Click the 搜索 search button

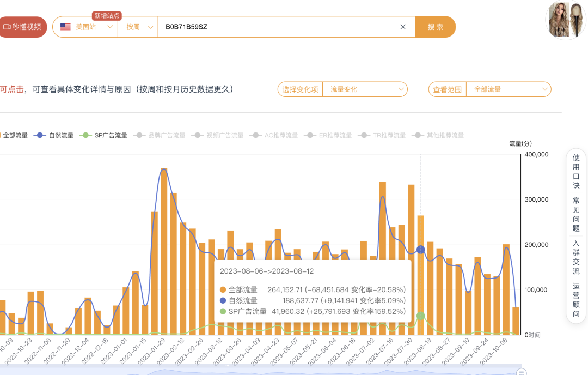pyautogui.click(x=436, y=27)
